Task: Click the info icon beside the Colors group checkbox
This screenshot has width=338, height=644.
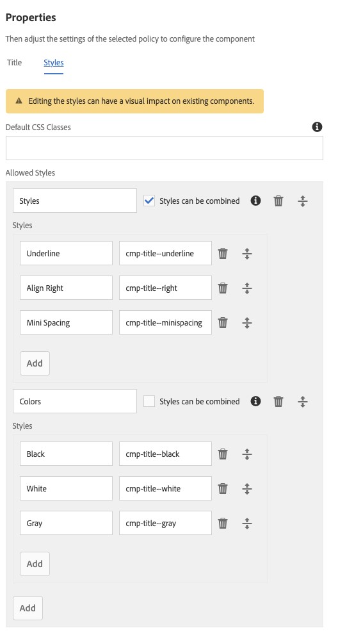Action: pyautogui.click(x=255, y=401)
